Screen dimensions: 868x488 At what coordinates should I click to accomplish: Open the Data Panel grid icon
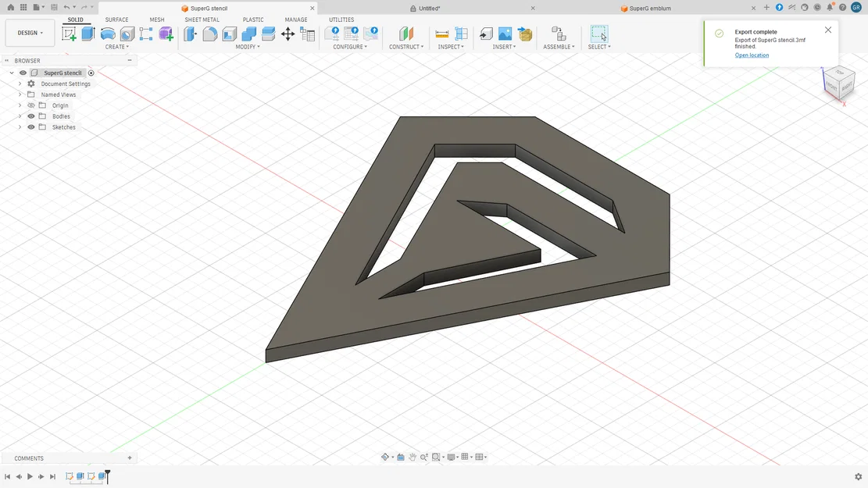(23, 7)
